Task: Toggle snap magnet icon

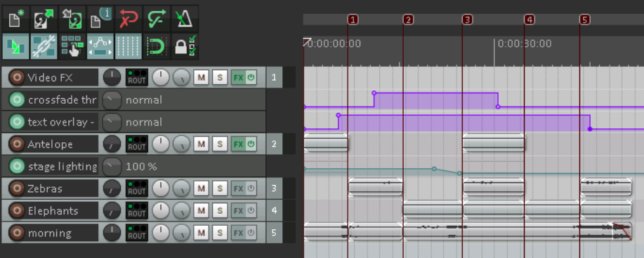Action: [x=157, y=46]
